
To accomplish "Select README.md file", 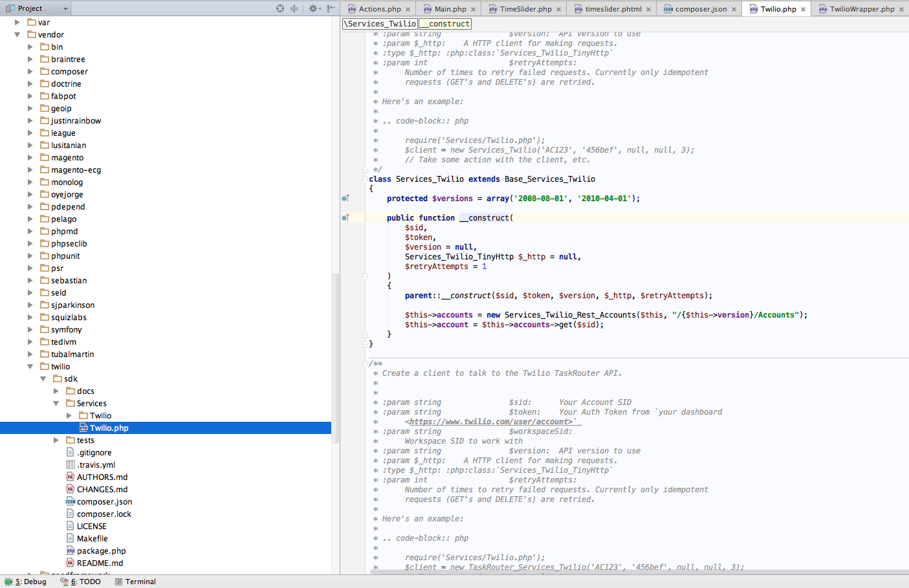I will pos(100,563).
